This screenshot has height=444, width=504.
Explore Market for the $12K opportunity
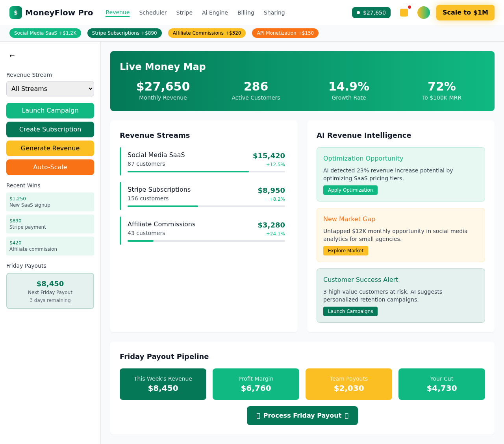345,250
